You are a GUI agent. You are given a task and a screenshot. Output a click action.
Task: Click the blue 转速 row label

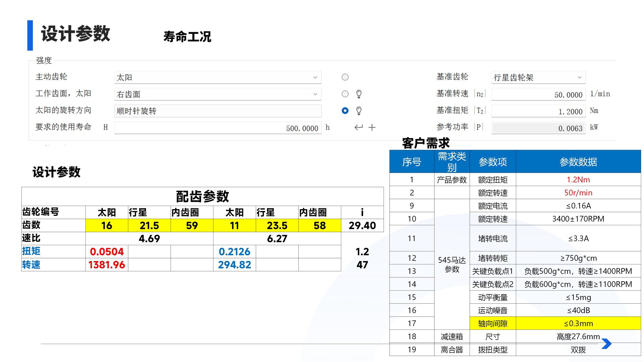coord(31,265)
